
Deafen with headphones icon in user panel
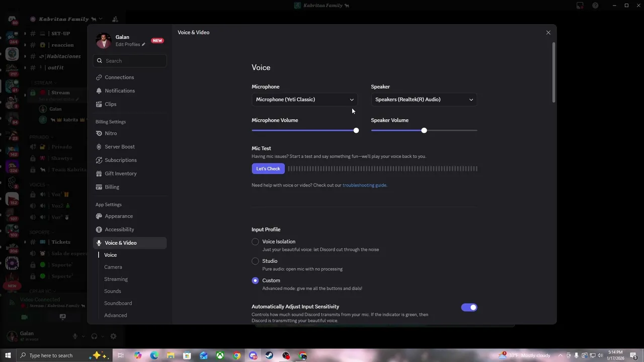(94, 336)
